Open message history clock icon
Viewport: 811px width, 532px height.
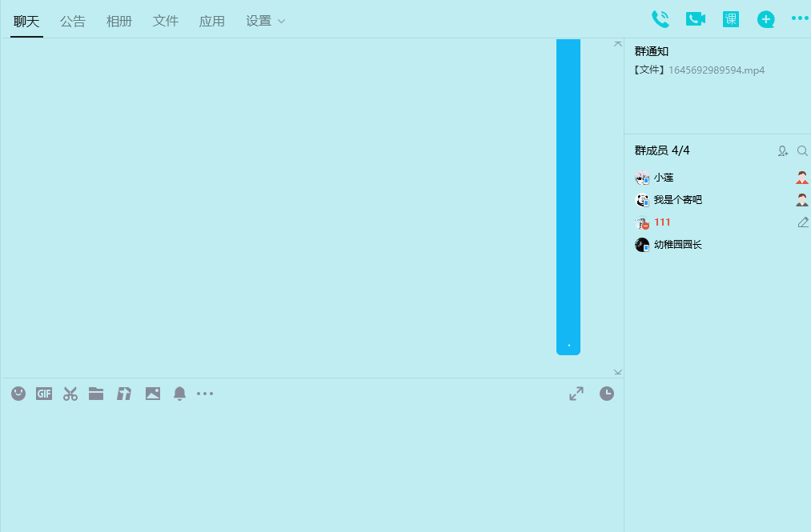(607, 394)
